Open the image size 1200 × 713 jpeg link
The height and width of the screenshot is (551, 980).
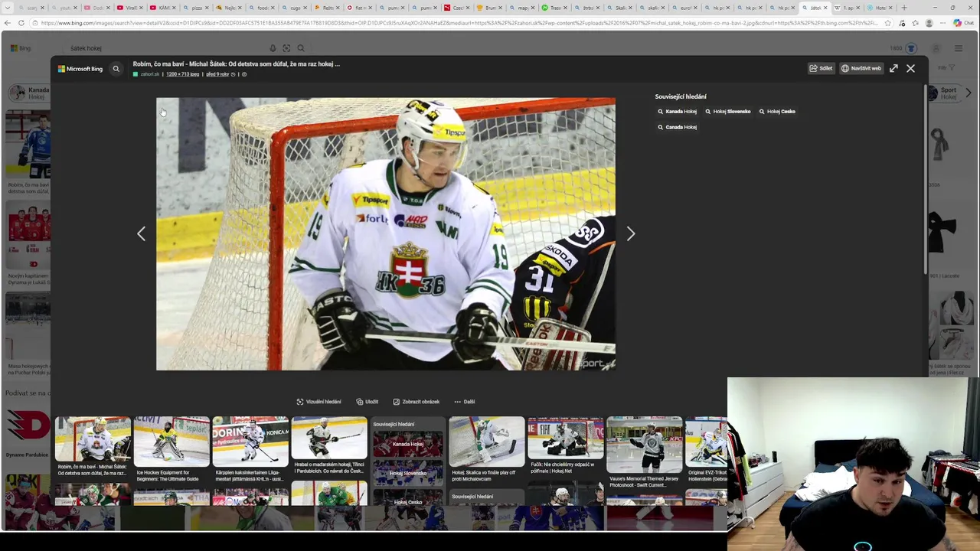182,74
